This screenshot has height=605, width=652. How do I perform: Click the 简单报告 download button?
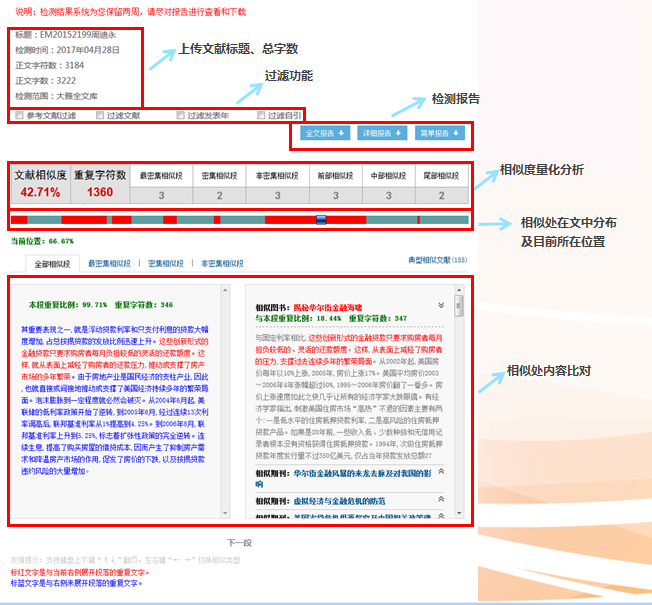point(440,133)
